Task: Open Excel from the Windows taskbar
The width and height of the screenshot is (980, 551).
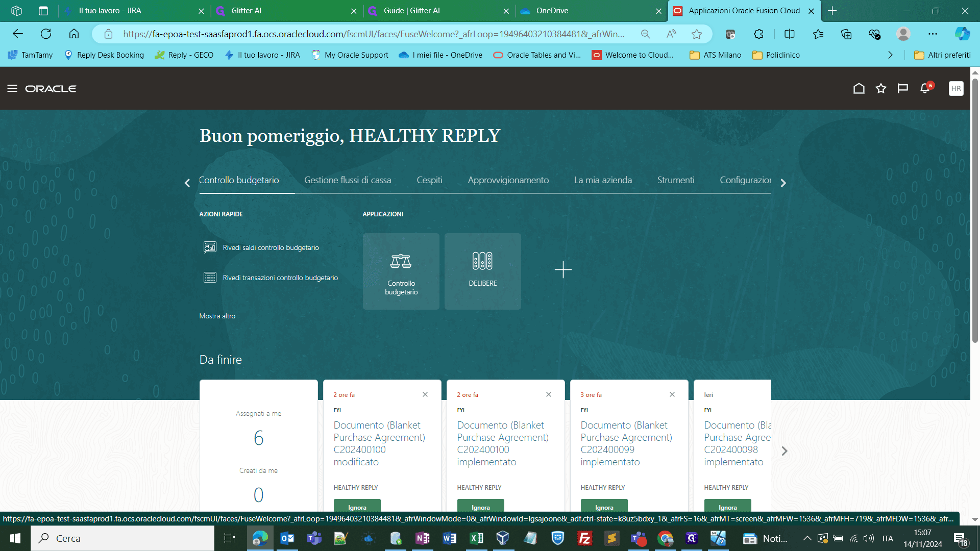Action: 476,538
